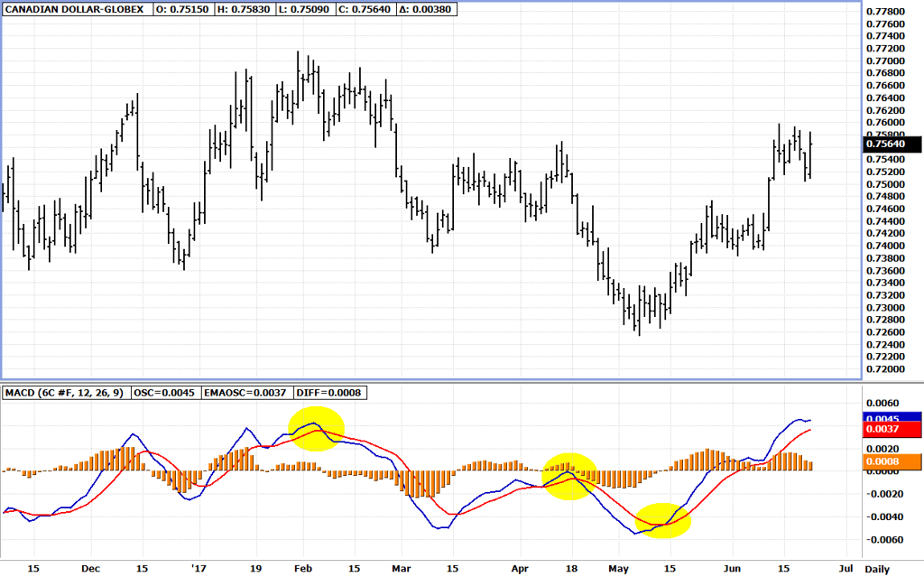Click the blue MACD value tag 0.0045

click(x=892, y=418)
